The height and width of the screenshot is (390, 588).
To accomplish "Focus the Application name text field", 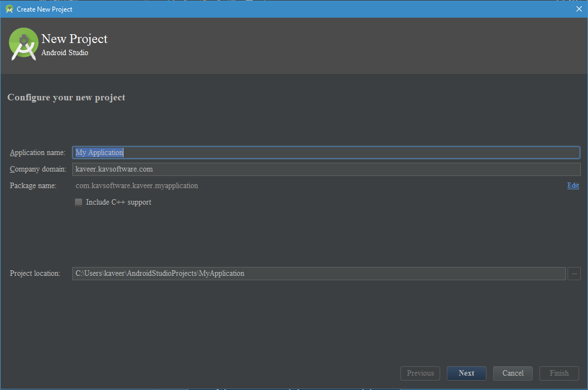I will click(x=325, y=153).
